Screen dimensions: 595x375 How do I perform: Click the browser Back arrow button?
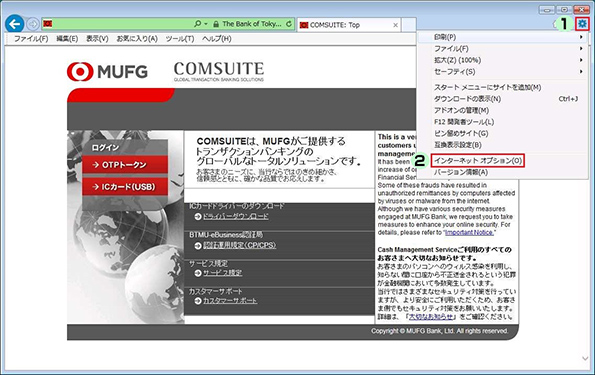15,24
